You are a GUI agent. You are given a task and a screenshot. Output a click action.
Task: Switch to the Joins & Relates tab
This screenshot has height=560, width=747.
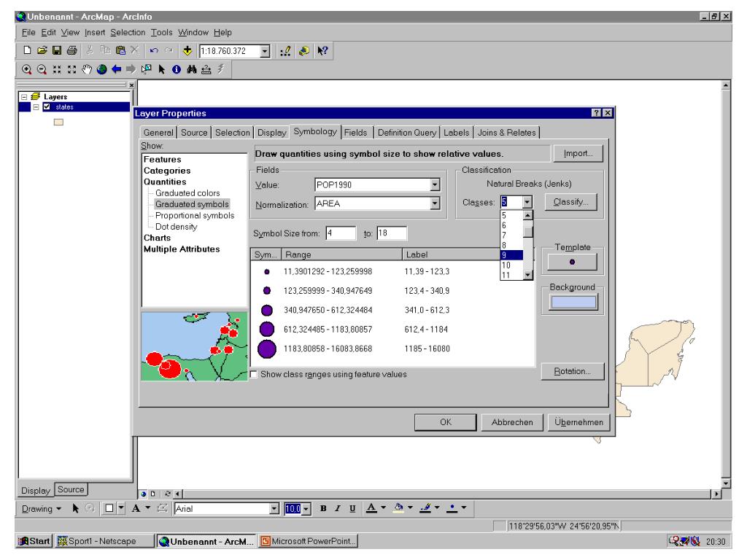click(x=506, y=133)
